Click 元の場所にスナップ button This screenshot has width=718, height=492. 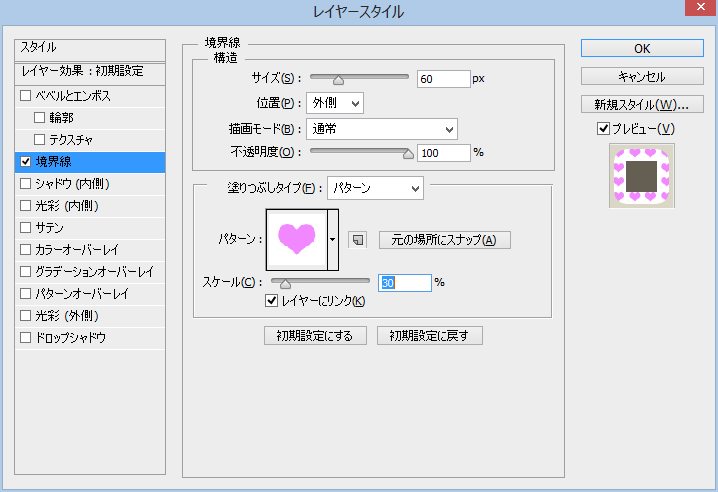pyautogui.click(x=445, y=240)
